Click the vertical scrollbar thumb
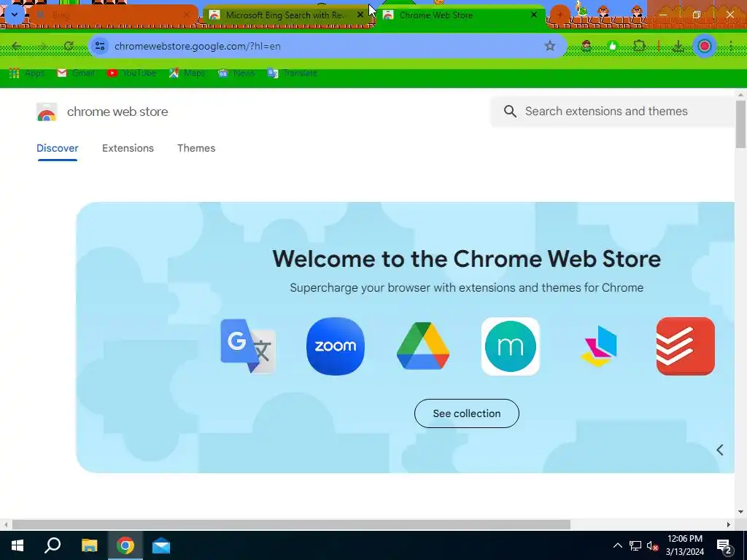 pyautogui.click(x=740, y=124)
